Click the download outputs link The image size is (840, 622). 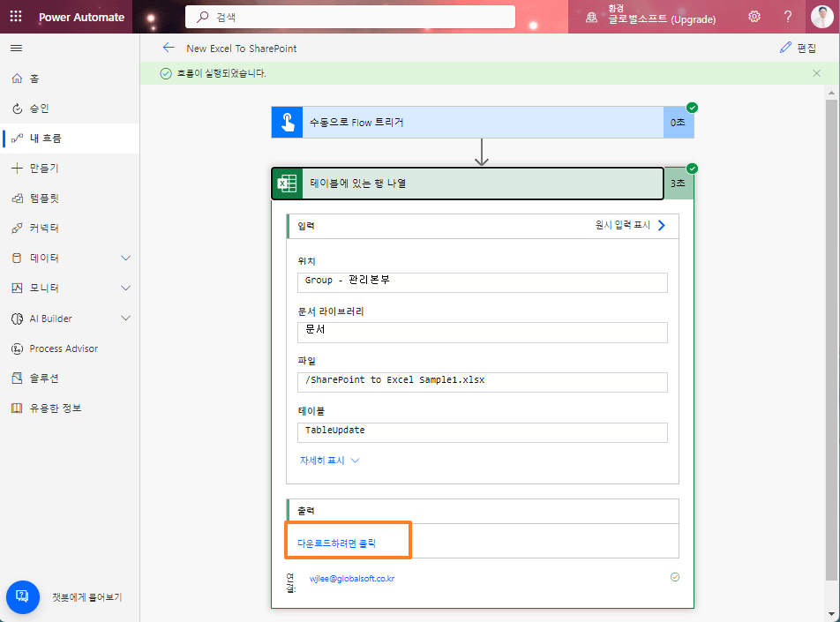point(336,543)
